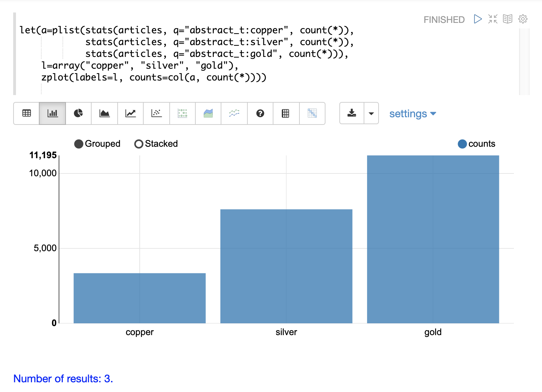This screenshot has height=392, width=542.
Task: Run the paragraph with play icon
Action: tap(478, 19)
